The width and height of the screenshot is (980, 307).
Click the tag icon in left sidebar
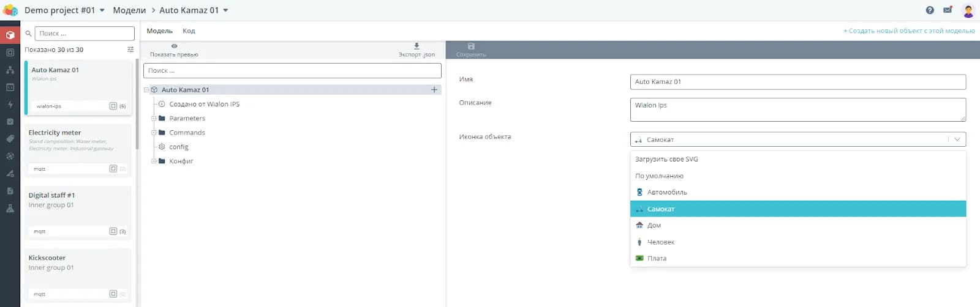pos(10,139)
